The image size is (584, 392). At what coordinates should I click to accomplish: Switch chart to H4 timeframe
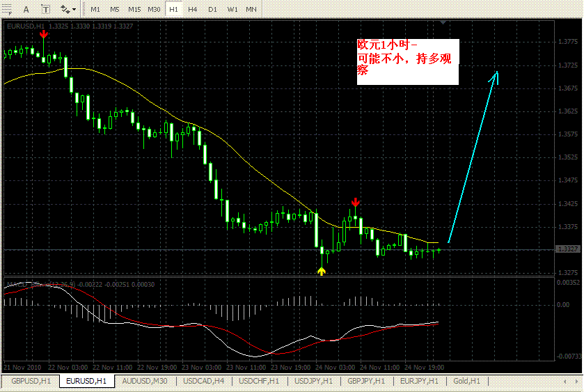[193, 9]
